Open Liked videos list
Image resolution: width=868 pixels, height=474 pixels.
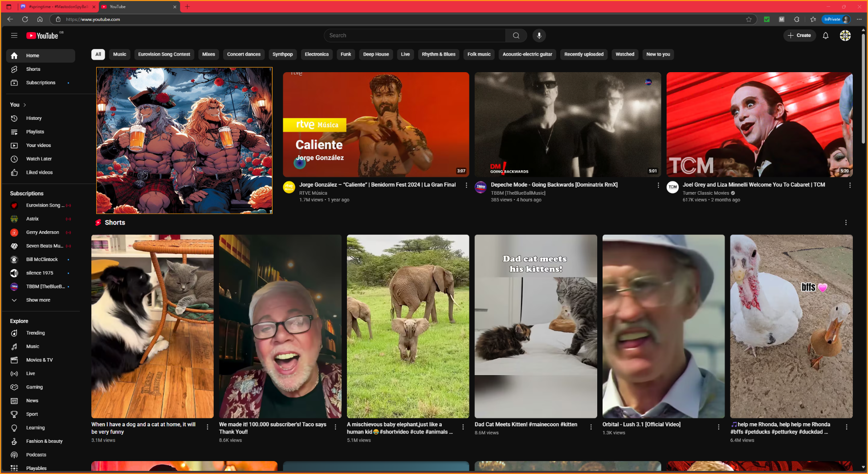click(41, 172)
